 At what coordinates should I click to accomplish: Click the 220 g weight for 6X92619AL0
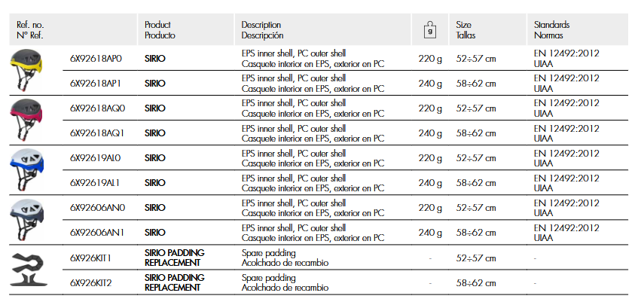[430, 157]
